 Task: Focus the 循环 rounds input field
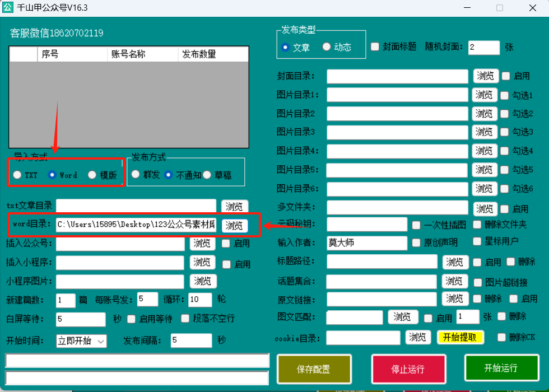[x=201, y=300]
